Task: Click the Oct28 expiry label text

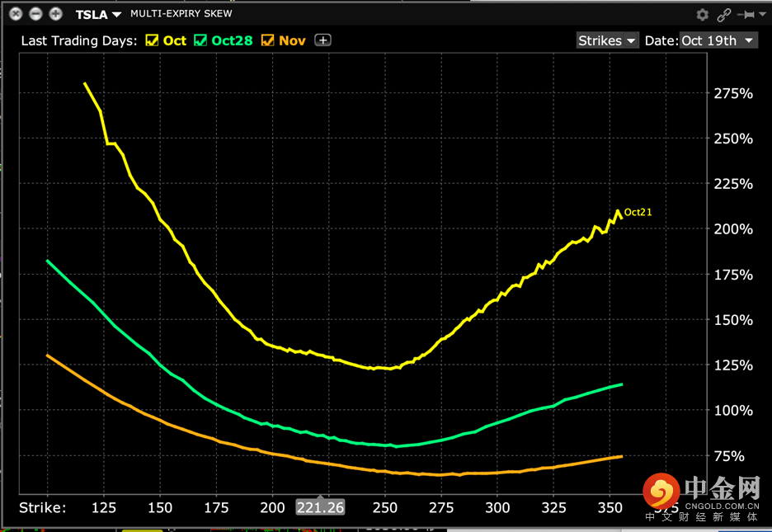Action: pos(232,41)
